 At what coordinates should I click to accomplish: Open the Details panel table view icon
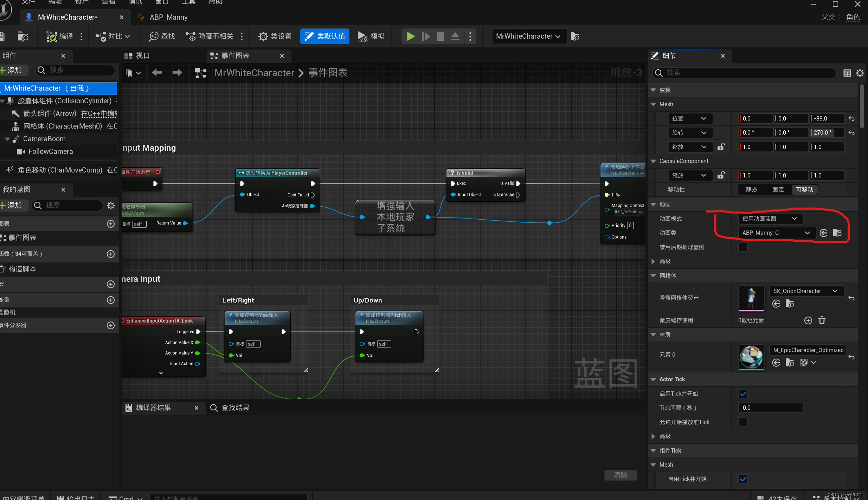click(847, 73)
